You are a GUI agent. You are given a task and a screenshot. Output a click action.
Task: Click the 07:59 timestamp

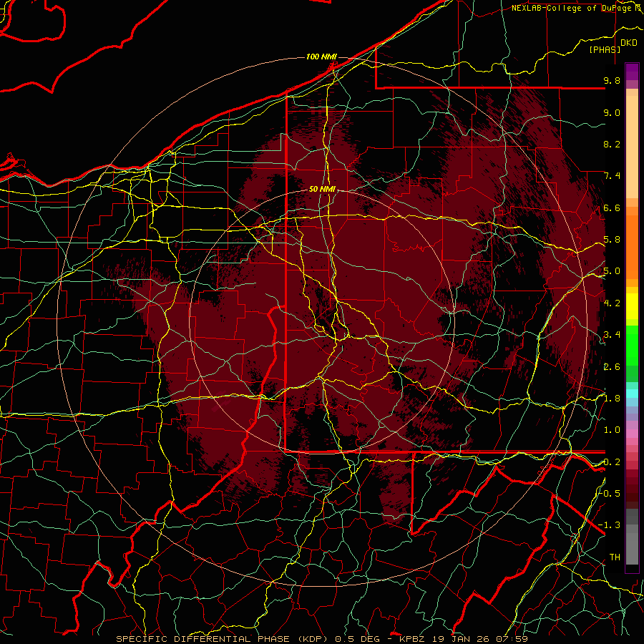click(x=514, y=639)
